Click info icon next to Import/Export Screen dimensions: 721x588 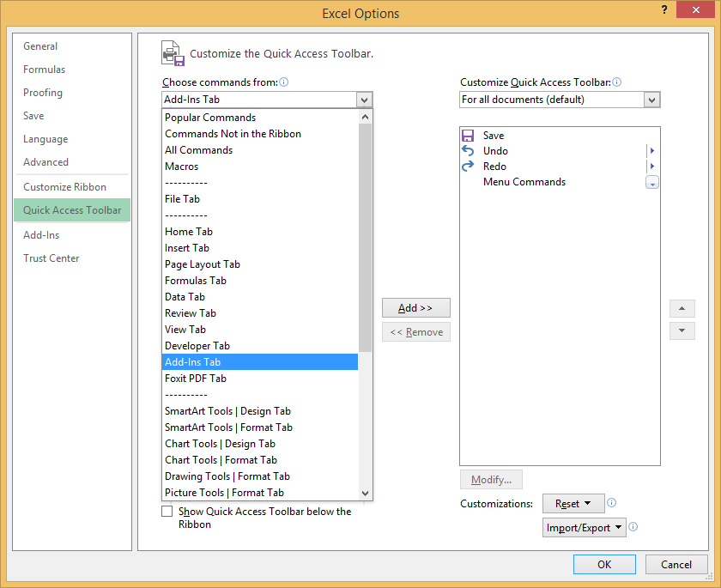tap(633, 527)
